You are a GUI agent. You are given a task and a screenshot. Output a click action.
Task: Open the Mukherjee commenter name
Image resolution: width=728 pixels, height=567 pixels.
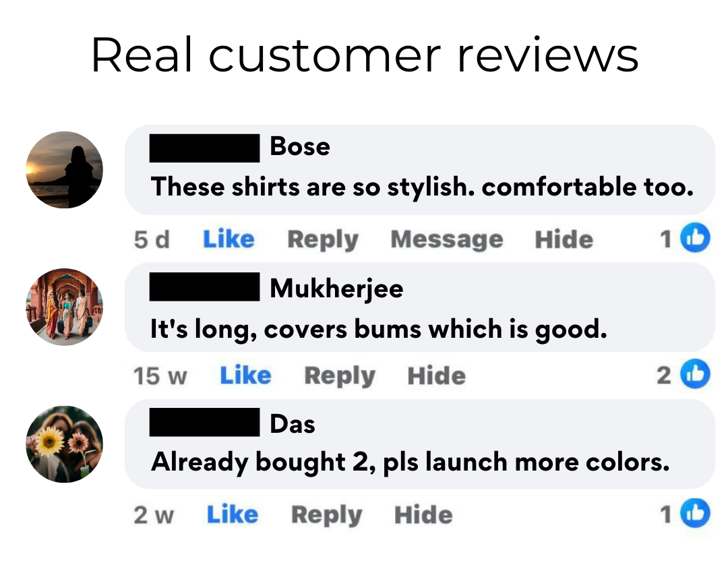pyautogui.click(x=336, y=289)
